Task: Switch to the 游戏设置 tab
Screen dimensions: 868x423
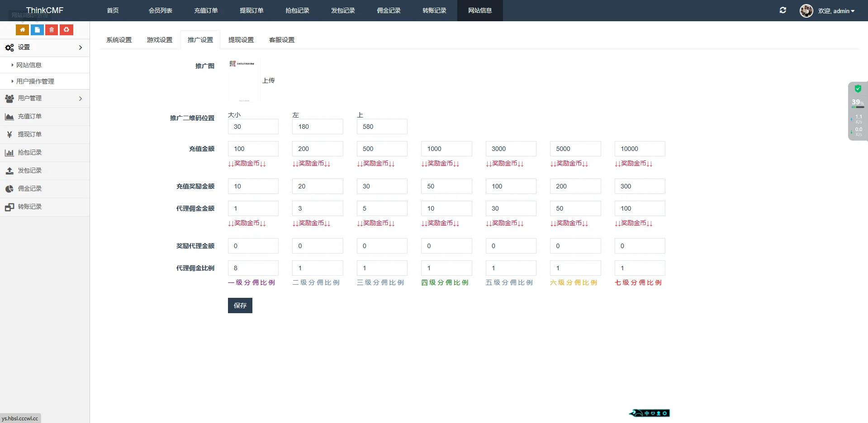Action: (x=159, y=40)
